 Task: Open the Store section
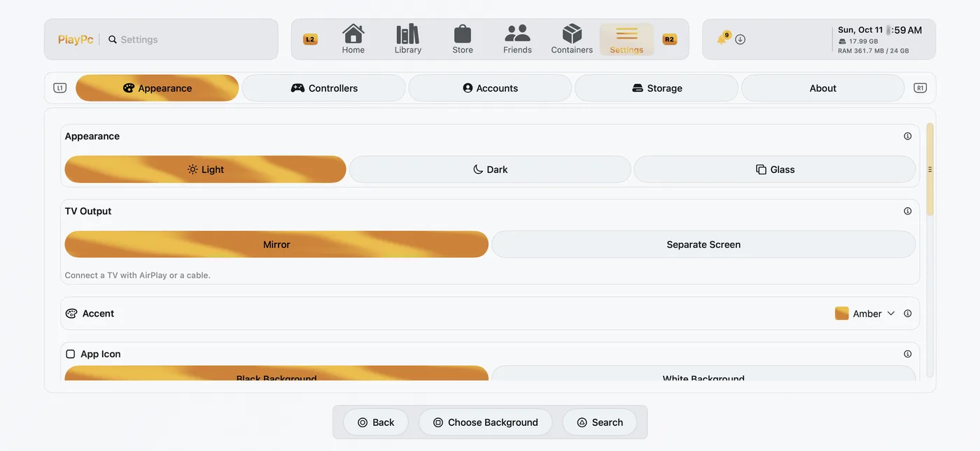click(462, 39)
